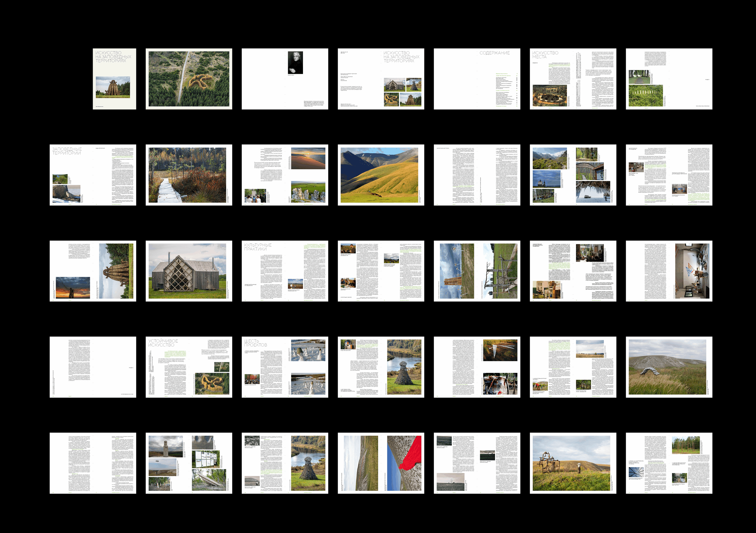The width and height of the screenshot is (756, 533).
Task: Open the spread with red fabric photo
Action: (x=381, y=463)
